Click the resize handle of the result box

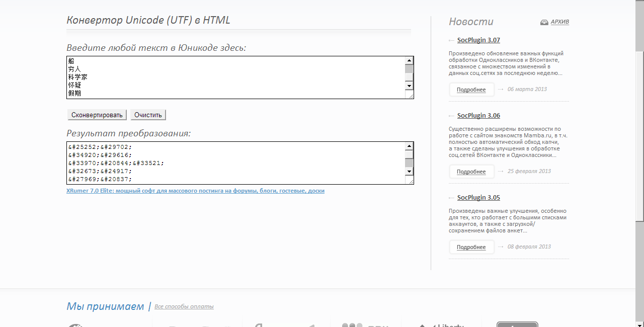[x=410, y=181]
